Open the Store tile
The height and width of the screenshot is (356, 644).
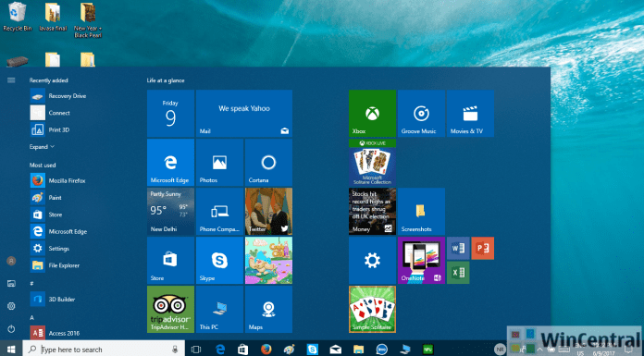point(170,261)
